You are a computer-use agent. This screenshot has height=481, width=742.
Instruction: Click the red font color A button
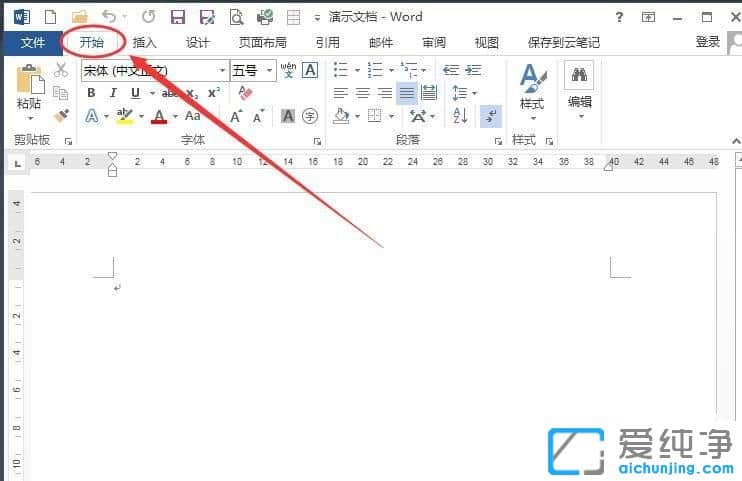tap(159, 116)
